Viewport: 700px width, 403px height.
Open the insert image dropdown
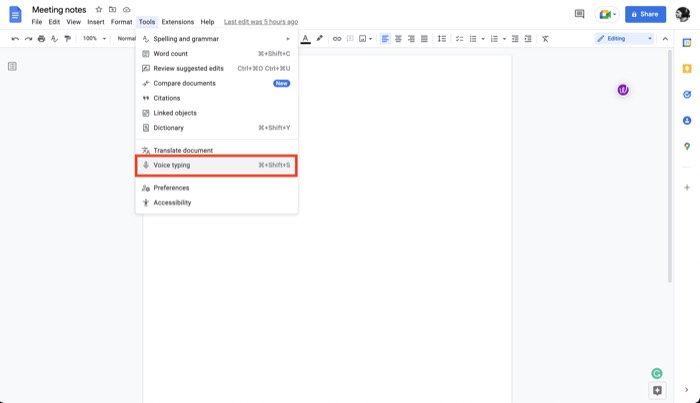365,39
